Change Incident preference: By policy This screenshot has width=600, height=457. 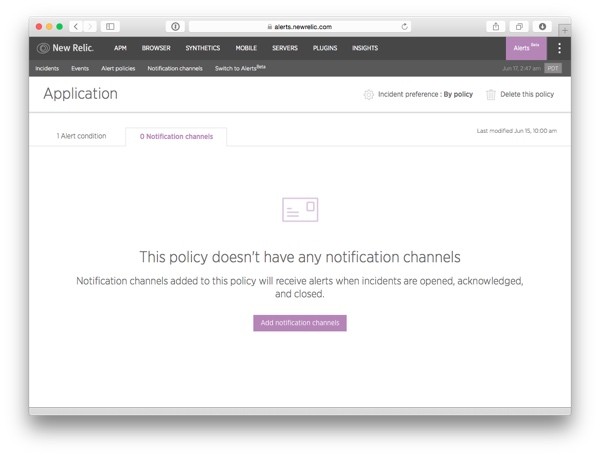coord(425,94)
